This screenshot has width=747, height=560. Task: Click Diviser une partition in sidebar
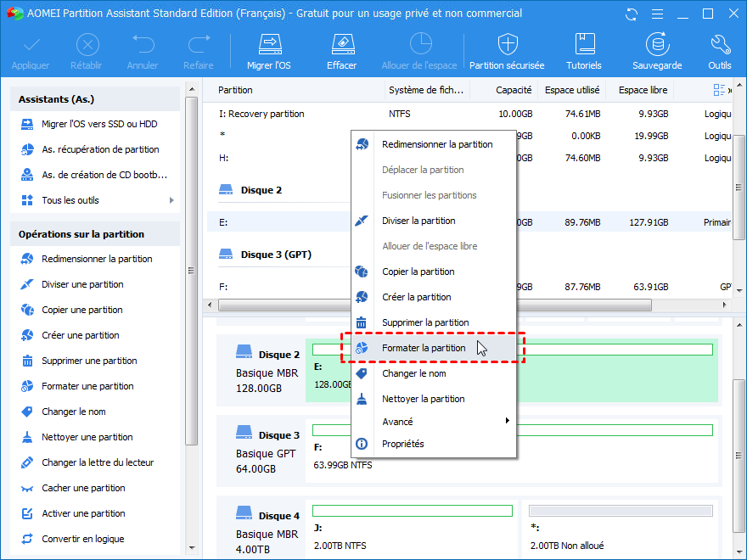point(82,285)
